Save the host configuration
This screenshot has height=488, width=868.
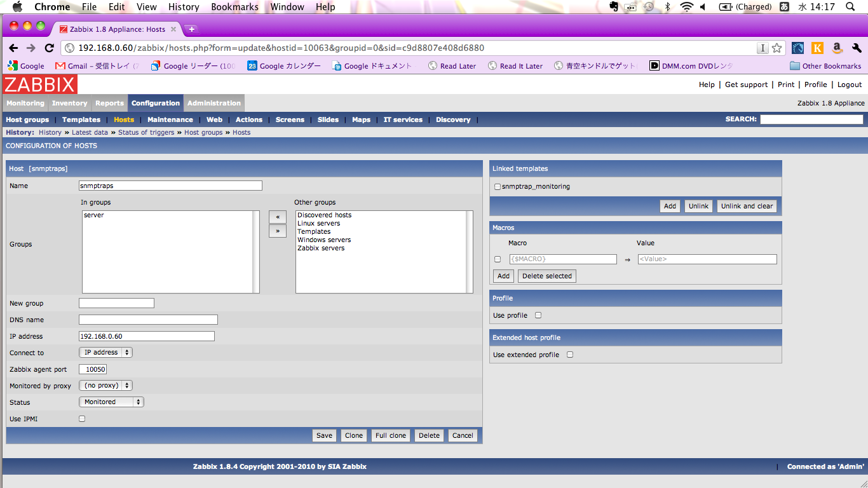tap(324, 435)
